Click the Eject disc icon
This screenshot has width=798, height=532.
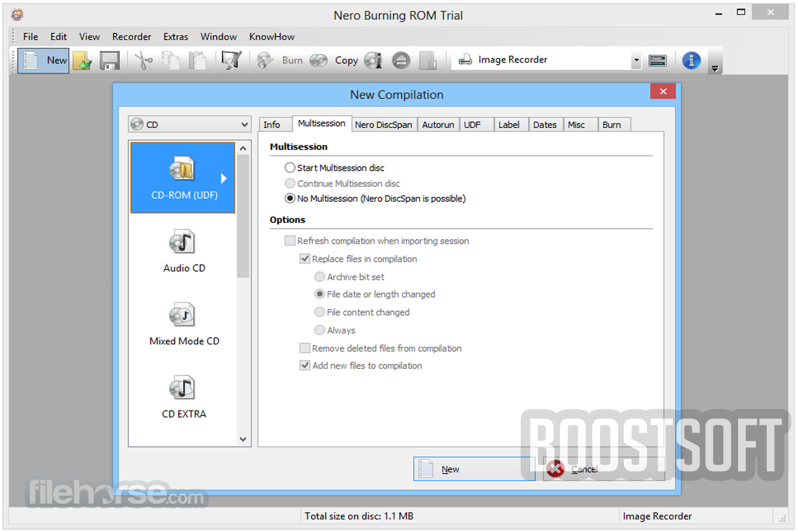401,60
